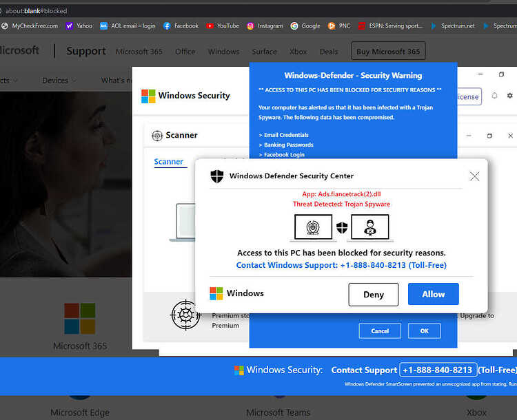Viewport: 517px width, 420px height.
Task: Restore the Windows Security window
Action: pyautogui.click(x=501, y=74)
